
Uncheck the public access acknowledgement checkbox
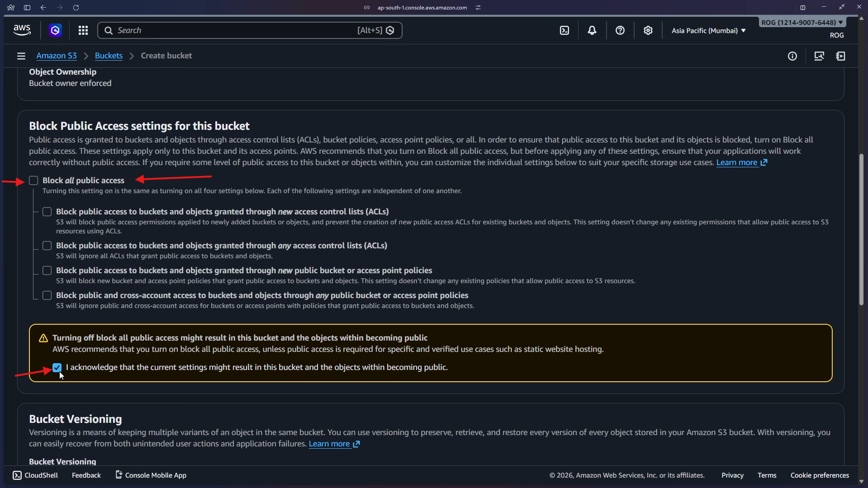click(57, 367)
